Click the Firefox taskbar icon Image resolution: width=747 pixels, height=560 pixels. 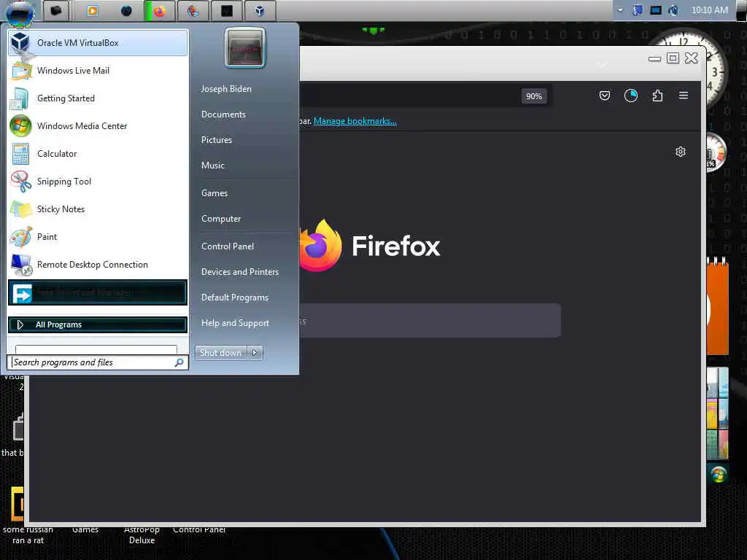(x=160, y=11)
